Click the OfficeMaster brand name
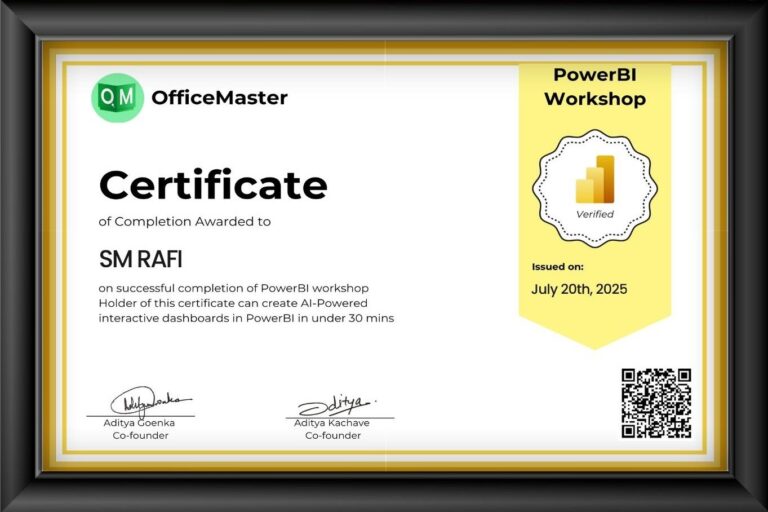 point(219,98)
